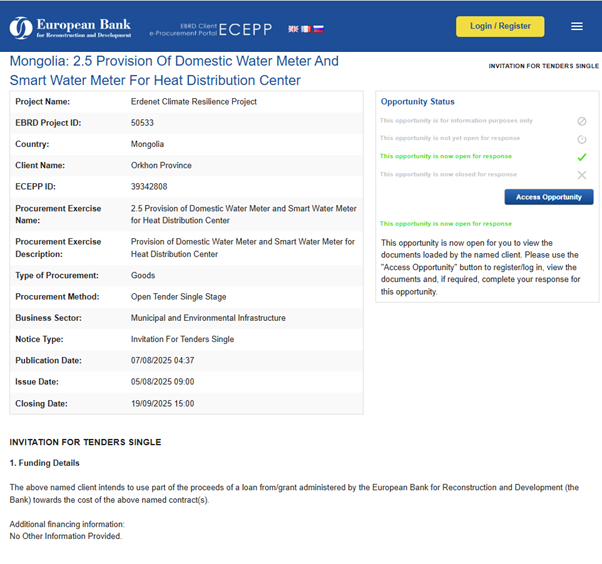Switch language via the Russian flag
The height and width of the screenshot is (564, 602).
click(319, 29)
